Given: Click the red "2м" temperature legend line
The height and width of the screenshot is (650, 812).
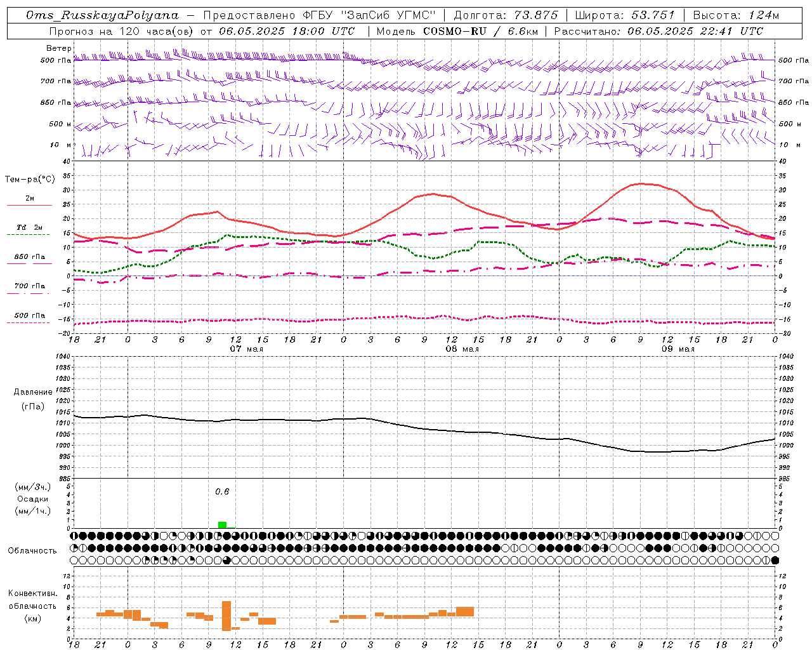Looking at the screenshot, I should 29,205.
